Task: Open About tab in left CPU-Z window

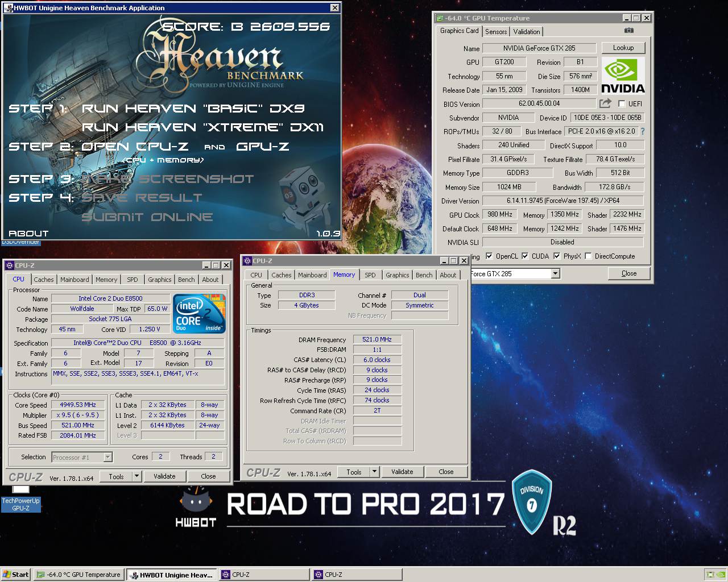Action: click(210, 280)
